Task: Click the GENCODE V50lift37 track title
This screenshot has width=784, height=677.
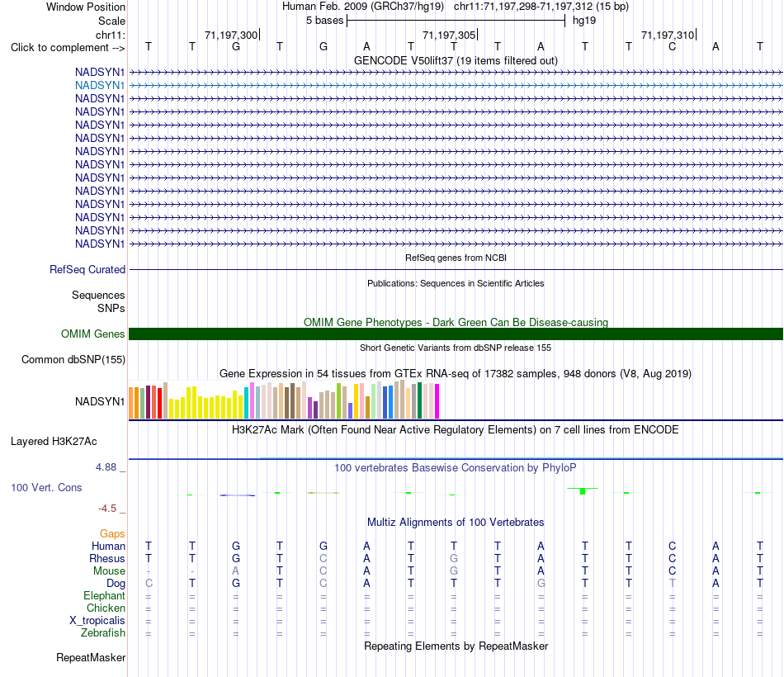Action: (x=456, y=60)
